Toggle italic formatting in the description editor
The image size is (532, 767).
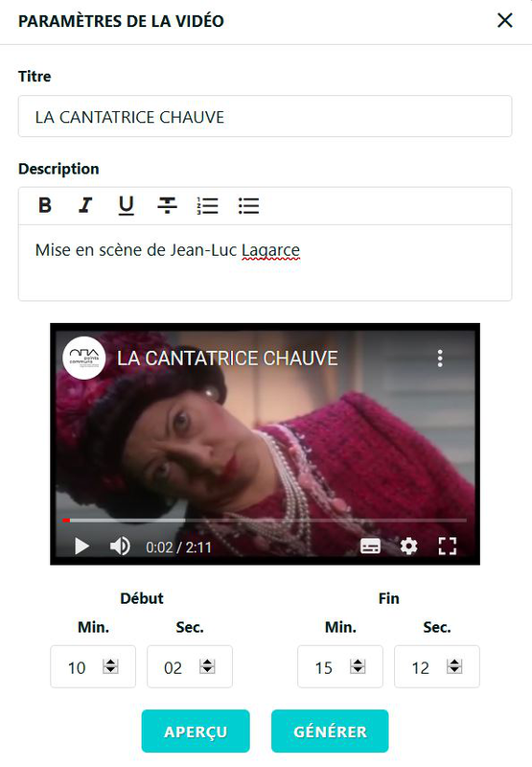[x=85, y=205]
